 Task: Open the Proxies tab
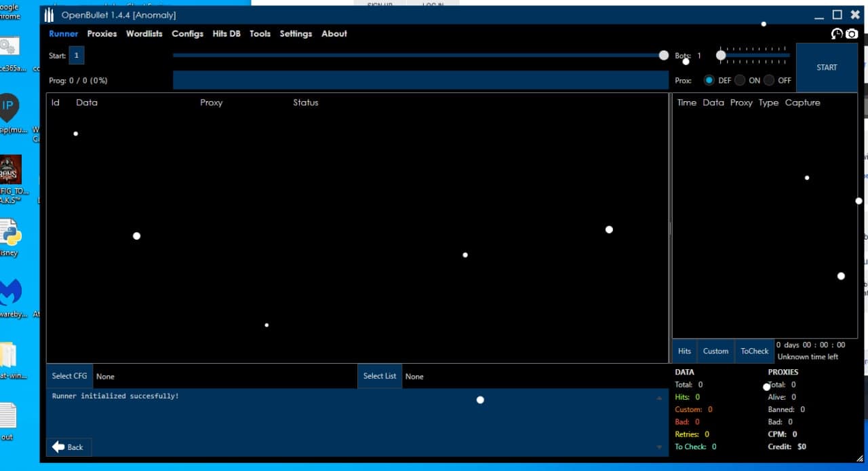[102, 33]
